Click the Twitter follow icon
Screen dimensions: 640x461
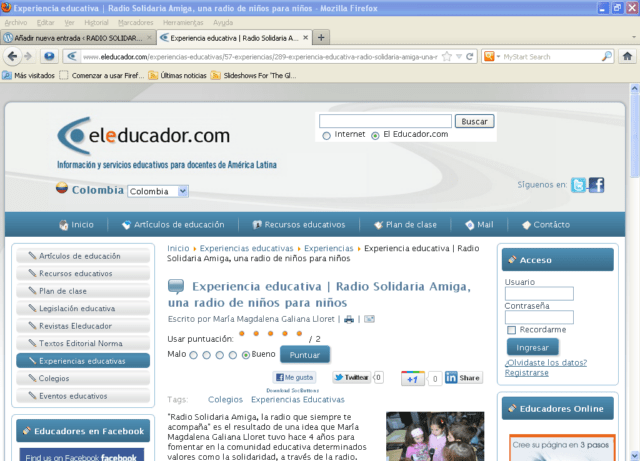point(578,185)
